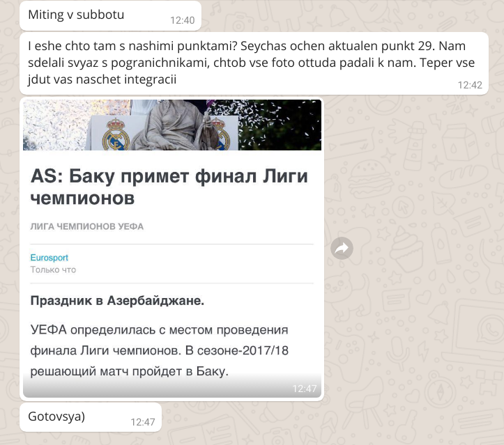Open the Baku Champions League article screenshot
This screenshot has width=504, height=445.
point(172,248)
